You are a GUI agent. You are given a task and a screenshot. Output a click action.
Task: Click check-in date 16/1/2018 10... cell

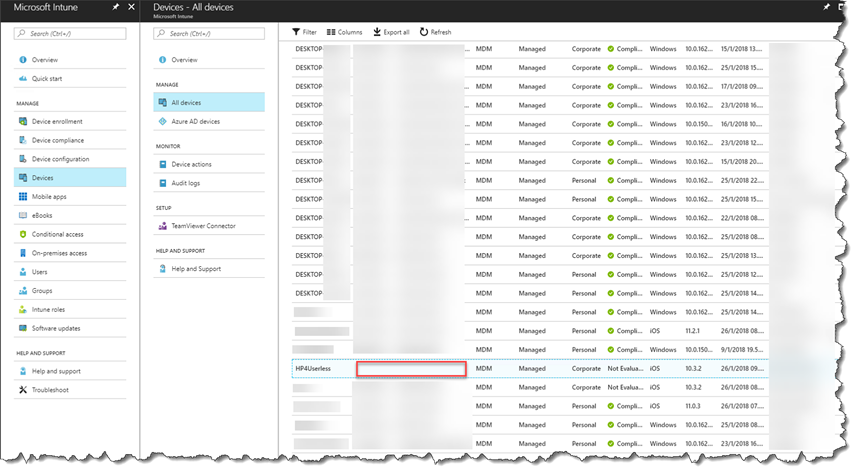[x=741, y=124]
